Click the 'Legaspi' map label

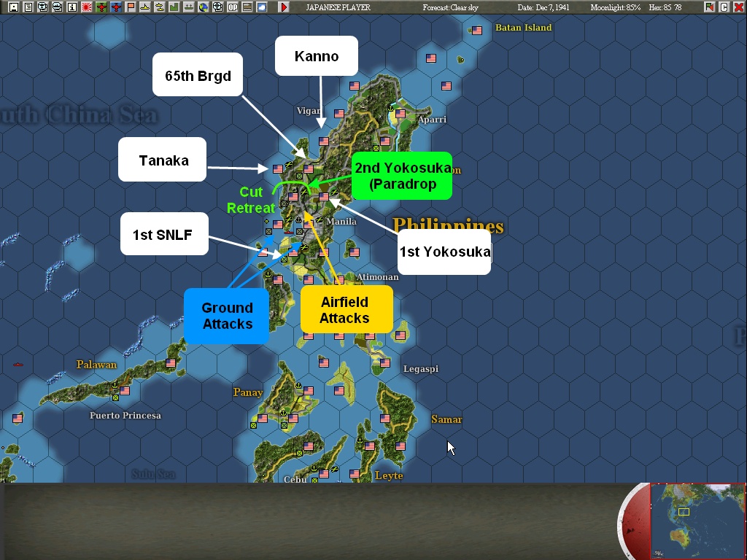[x=421, y=369]
